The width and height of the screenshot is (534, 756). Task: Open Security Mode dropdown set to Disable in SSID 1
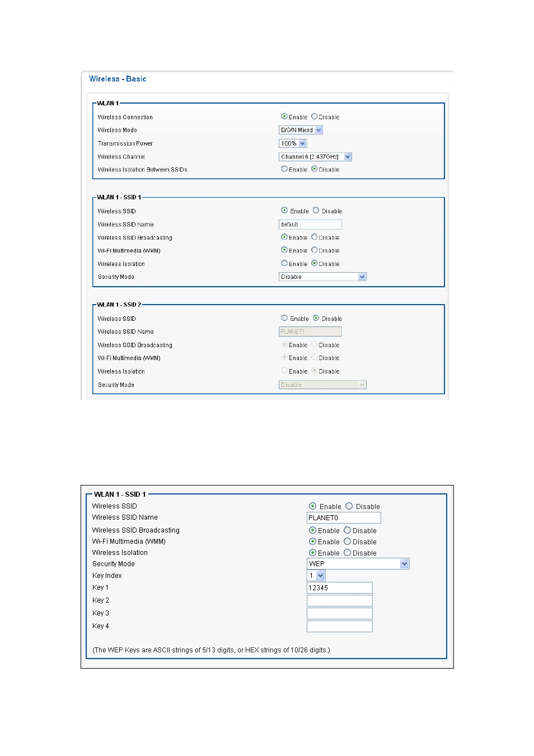(x=322, y=277)
